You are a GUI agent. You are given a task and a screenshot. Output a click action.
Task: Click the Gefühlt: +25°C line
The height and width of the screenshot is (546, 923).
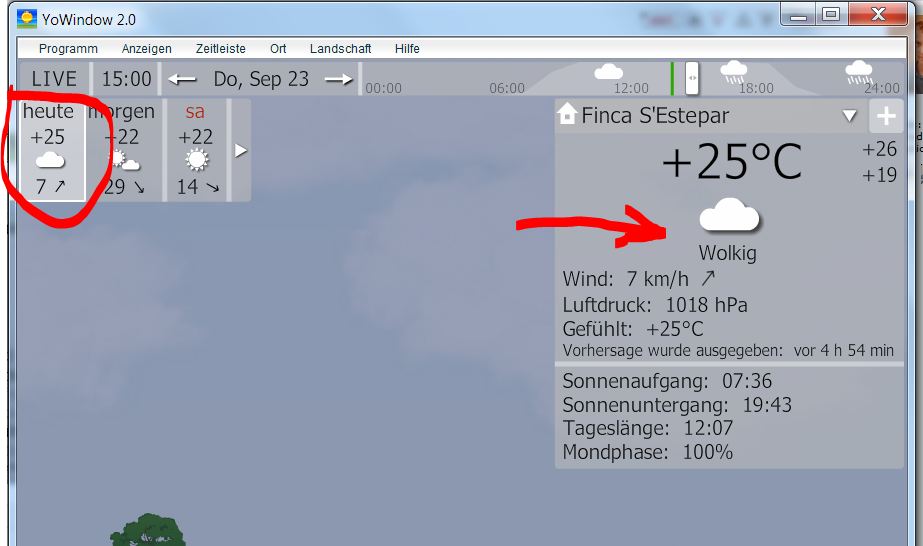pyautogui.click(x=633, y=329)
